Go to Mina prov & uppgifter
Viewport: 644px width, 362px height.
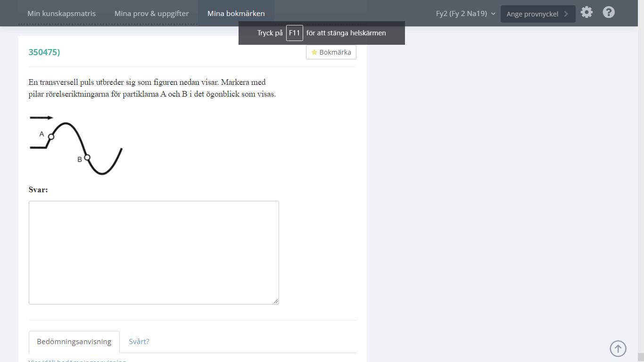[151, 14]
